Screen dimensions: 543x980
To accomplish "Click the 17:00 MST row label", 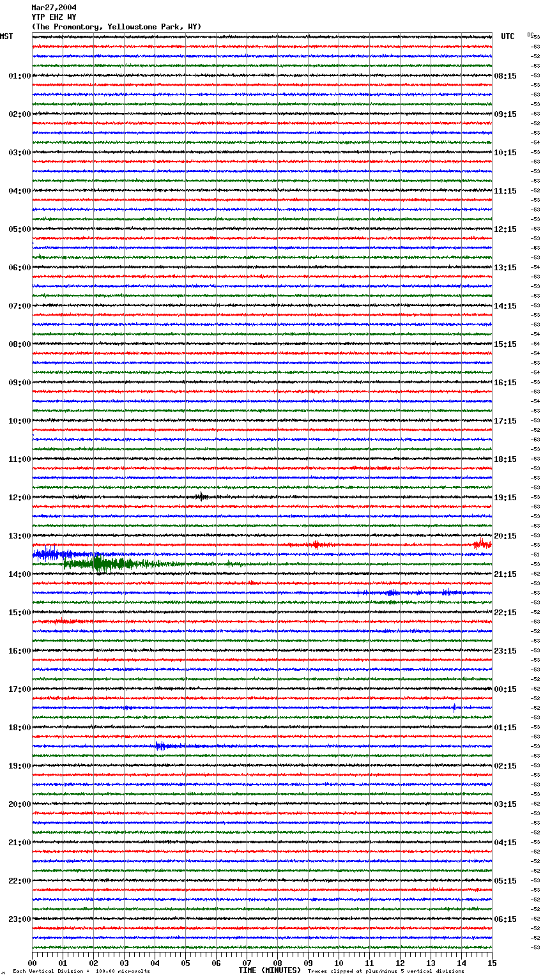I will click(19, 689).
